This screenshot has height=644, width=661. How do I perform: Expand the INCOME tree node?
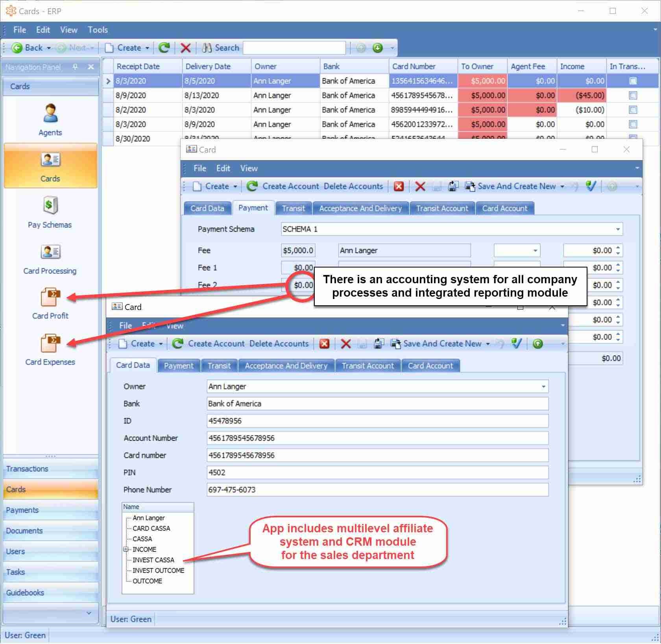pyautogui.click(x=126, y=550)
